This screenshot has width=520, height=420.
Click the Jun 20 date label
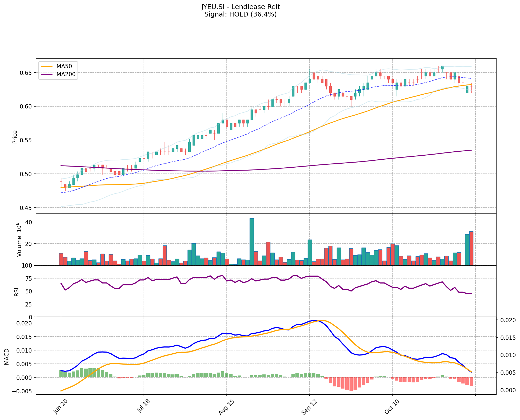60,407
